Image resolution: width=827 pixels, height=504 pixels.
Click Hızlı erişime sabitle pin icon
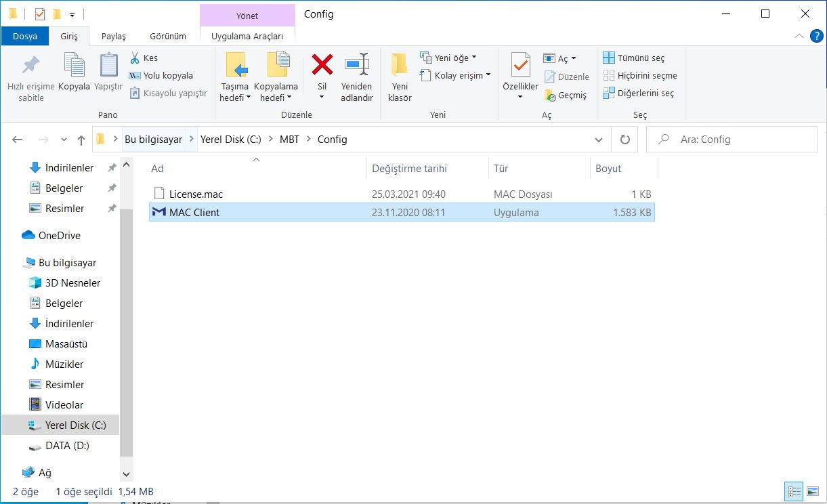click(30, 65)
